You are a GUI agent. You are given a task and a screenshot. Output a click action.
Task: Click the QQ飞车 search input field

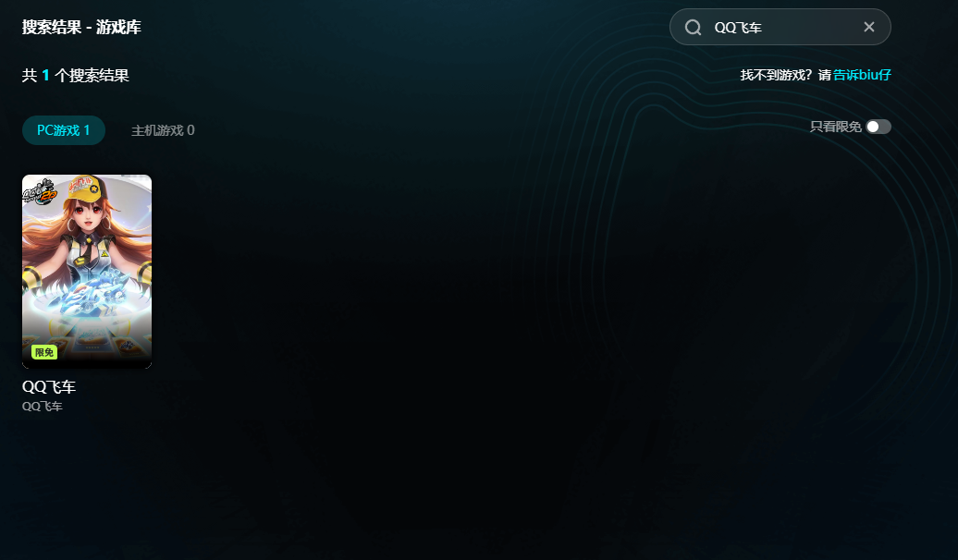click(780, 27)
